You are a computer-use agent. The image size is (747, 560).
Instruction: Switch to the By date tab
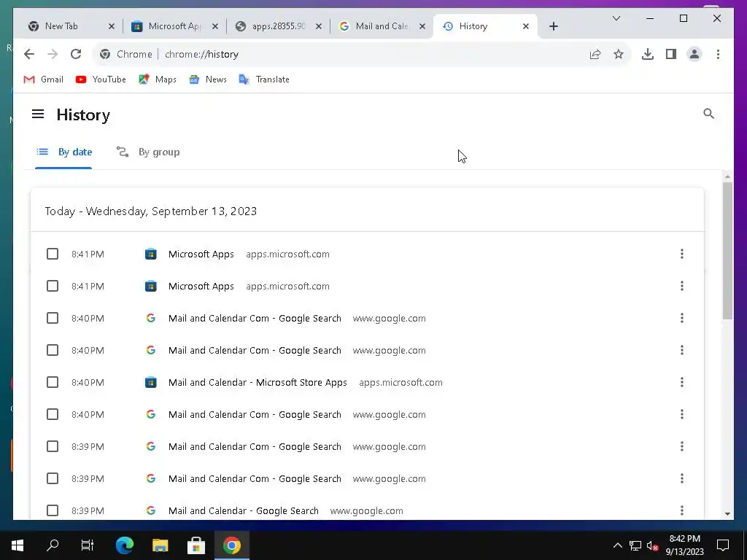(x=64, y=152)
